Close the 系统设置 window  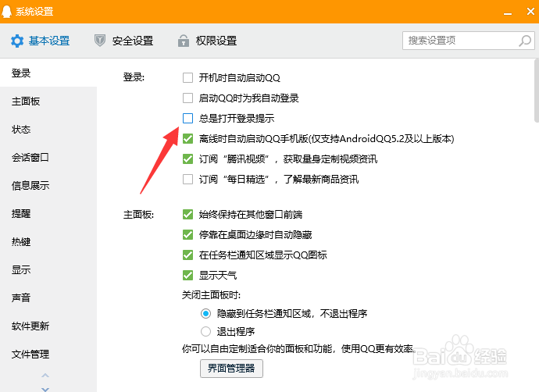(x=530, y=12)
